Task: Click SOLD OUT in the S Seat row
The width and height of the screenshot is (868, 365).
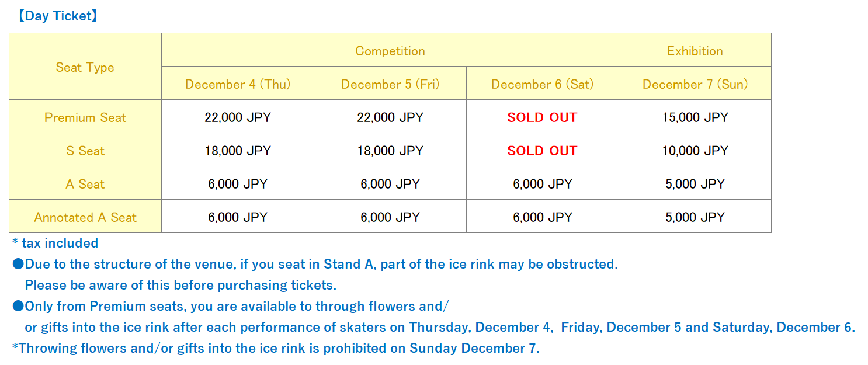Action: [542, 151]
